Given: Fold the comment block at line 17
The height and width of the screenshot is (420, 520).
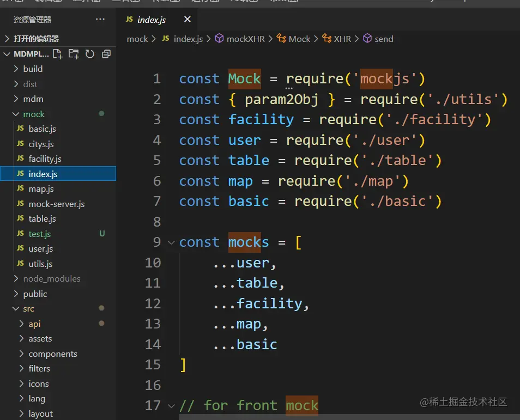Looking at the screenshot, I should (171, 406).
